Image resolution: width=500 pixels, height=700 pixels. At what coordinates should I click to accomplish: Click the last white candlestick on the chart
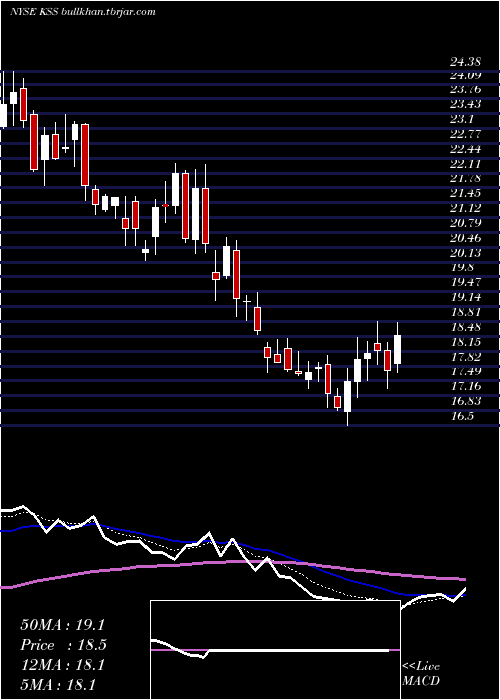pos(397,349)
